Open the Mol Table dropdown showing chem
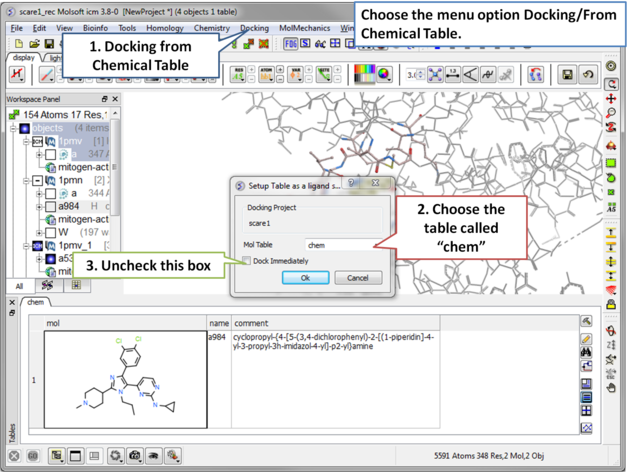 [340, 244]
